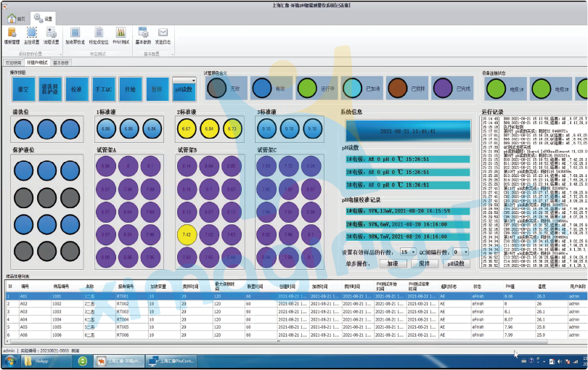Switch to the 欢迎使用 document tab
The image size is (588, 370).
(x=13, y=62)
